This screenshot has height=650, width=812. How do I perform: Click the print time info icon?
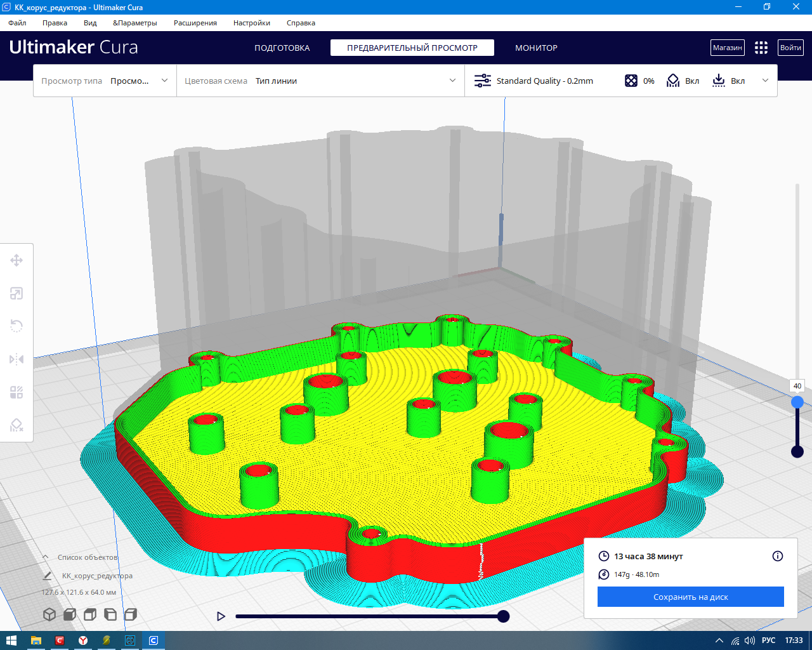(778, 556)
